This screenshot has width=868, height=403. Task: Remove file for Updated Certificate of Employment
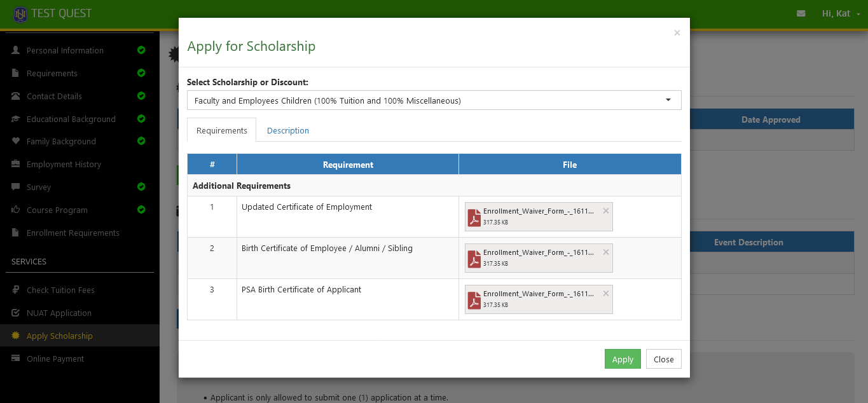pyautogui.click(x=606, y=210)
